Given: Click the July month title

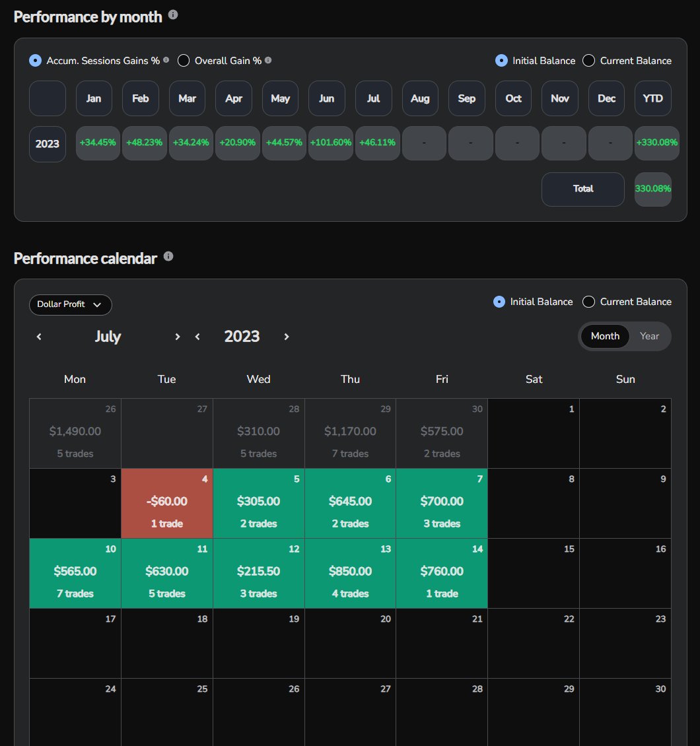Looking at the screenshot, I should 108,337.
